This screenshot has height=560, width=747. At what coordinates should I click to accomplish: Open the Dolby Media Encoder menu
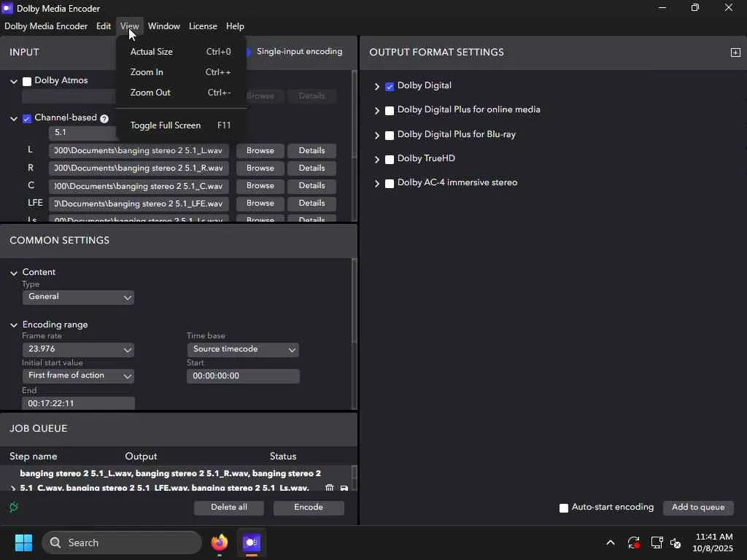point(46,26)
